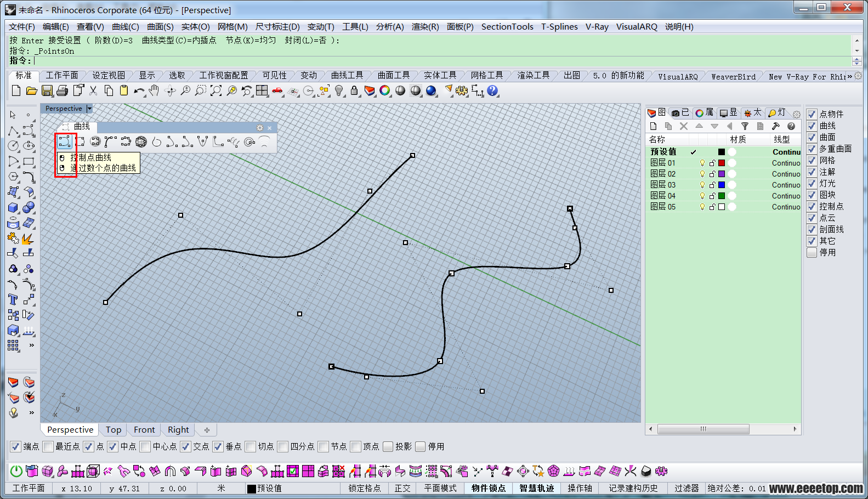Viewport: 868px width, 499px height.
Task: Click the New file icon in standard toolbar
Action: tap(16, 91)
